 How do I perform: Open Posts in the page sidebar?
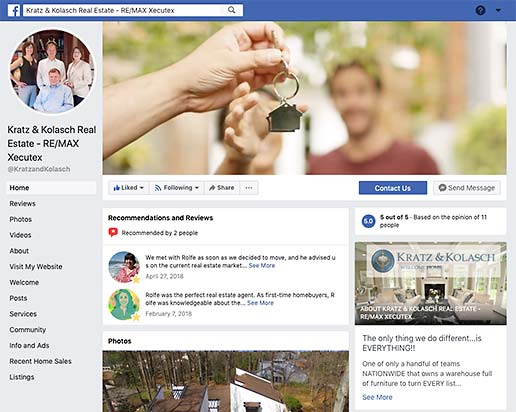tap(18, 298)
